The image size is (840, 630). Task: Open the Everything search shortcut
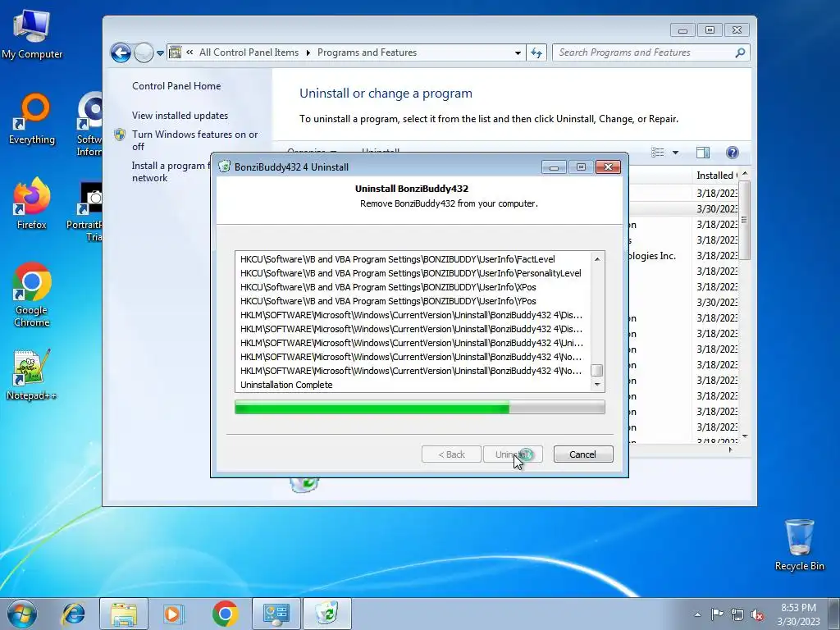[32, 119]
